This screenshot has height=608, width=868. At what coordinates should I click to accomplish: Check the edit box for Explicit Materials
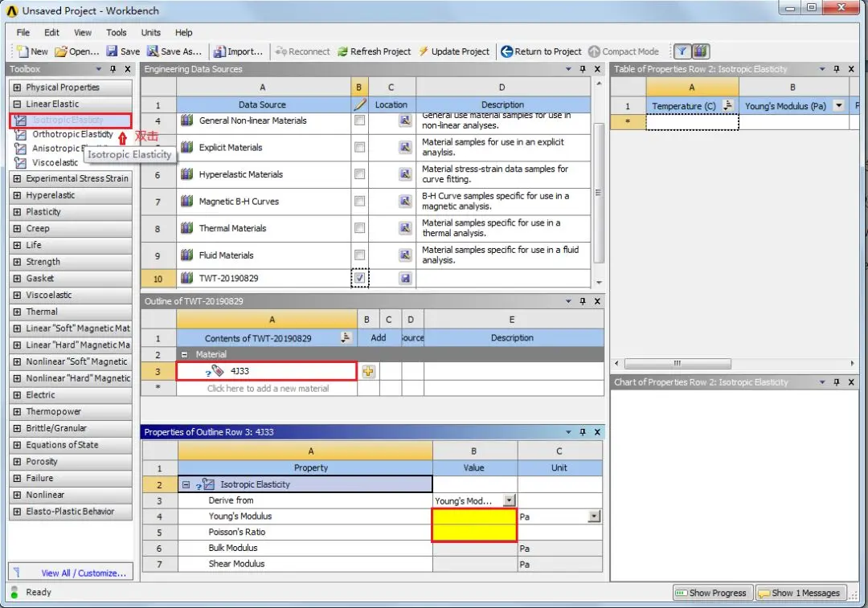[360, 147]
